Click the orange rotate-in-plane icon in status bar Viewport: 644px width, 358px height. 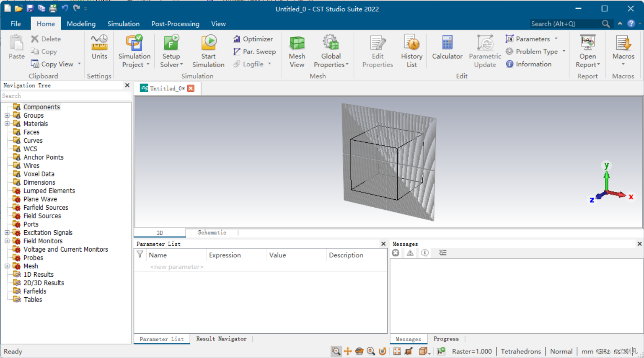coord(382,351)
